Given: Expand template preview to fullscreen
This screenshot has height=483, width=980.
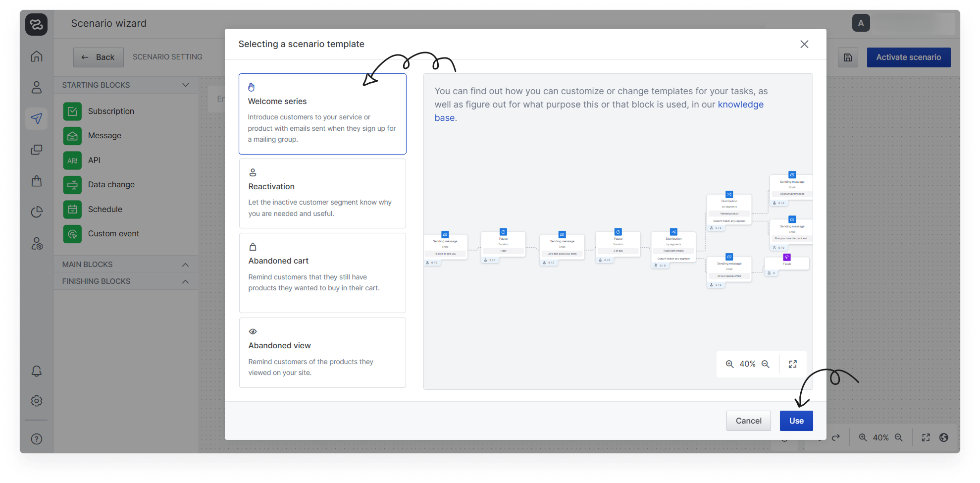Looking at the screenshot, I should click(x=793, y=364).
